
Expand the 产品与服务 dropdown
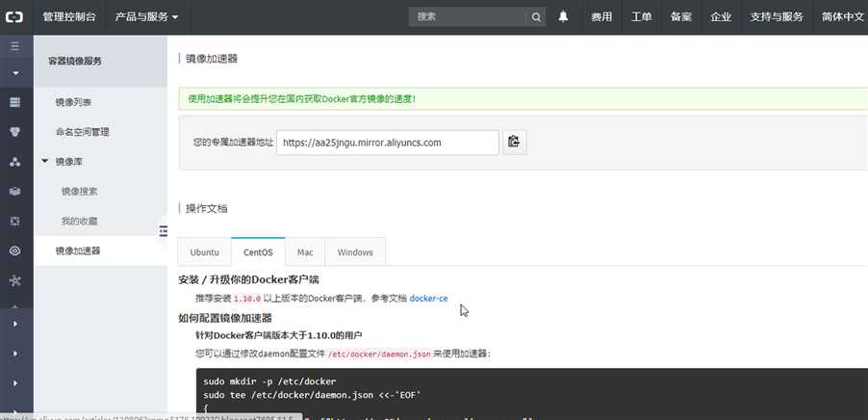[x=146, y=17]
